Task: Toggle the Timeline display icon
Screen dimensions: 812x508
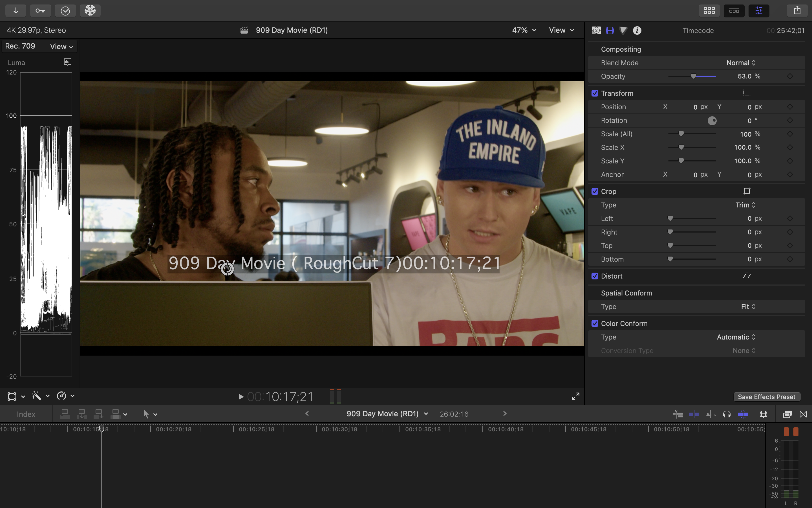Action: [734, 11]
